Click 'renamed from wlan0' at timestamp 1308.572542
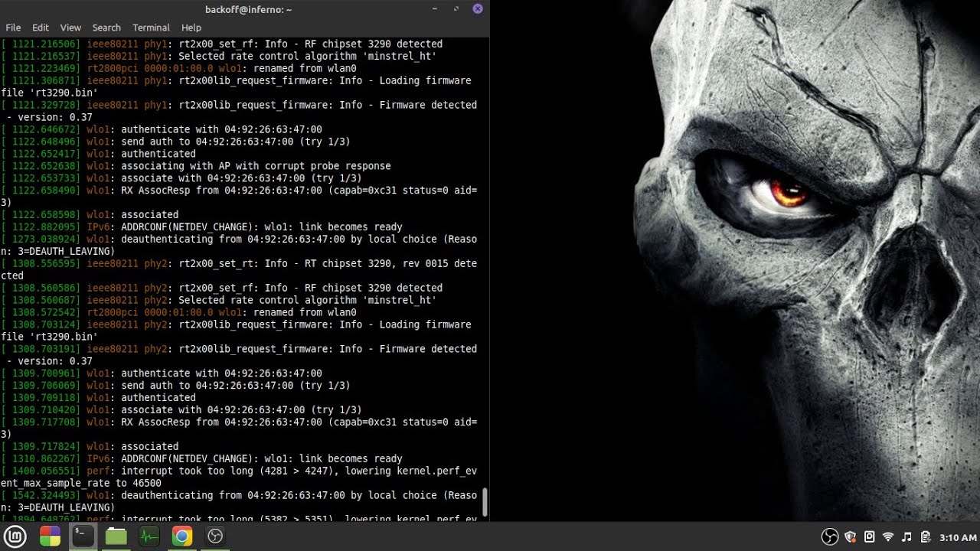 (304, 313)
